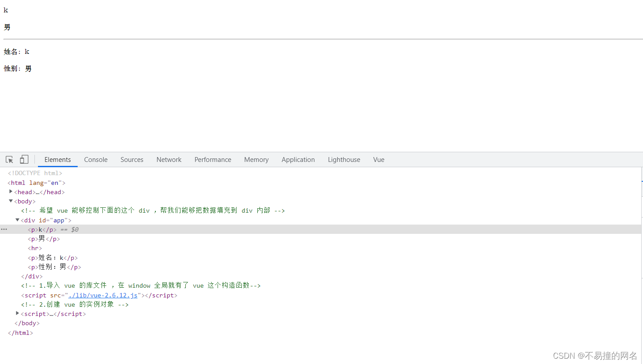Expand the head element node
The height and width of the screenshot is (364, 643).
coord(11,191)
